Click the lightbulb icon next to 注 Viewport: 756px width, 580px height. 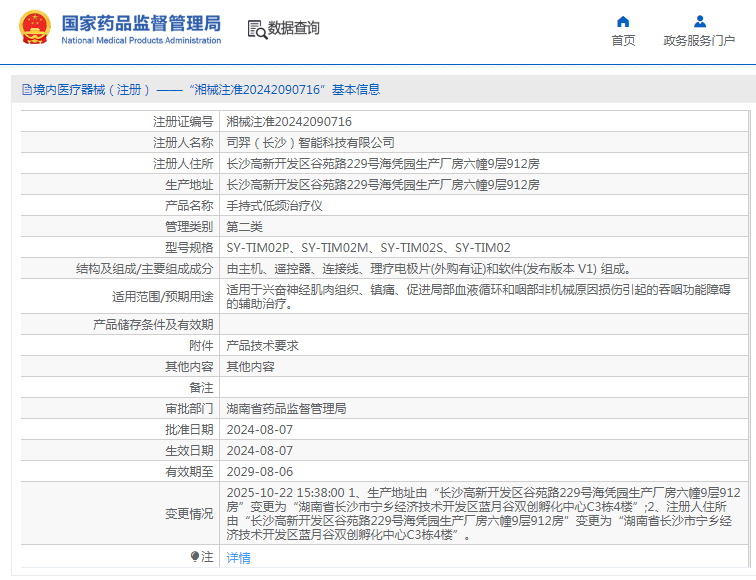[x=195, y=556]
